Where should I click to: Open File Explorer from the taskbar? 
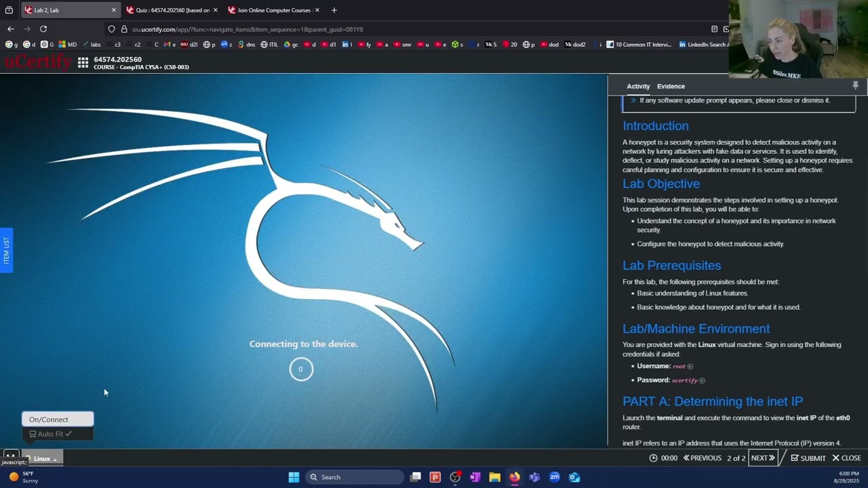[x=495, y=477]
